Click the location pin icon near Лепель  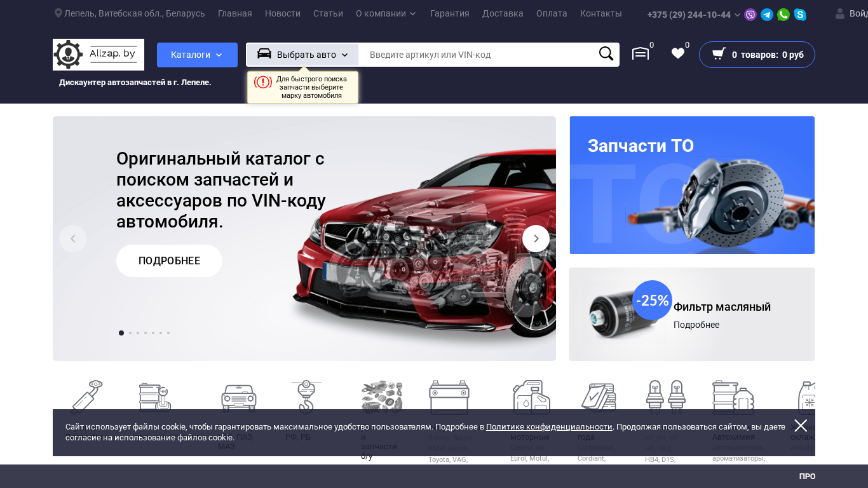tap(58, 13)
